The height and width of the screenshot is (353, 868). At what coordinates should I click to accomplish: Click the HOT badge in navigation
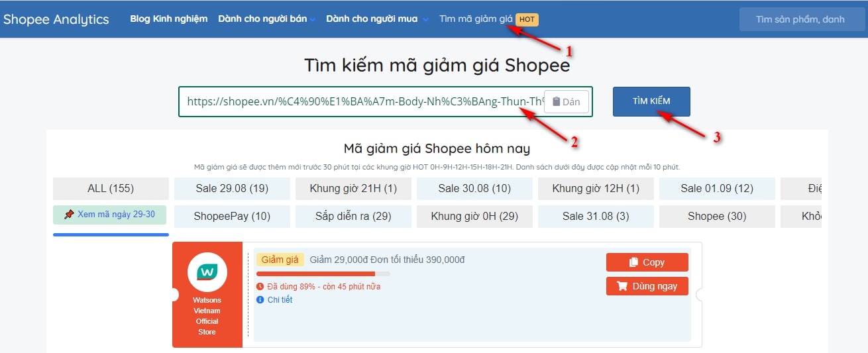(x=527, y=19)
